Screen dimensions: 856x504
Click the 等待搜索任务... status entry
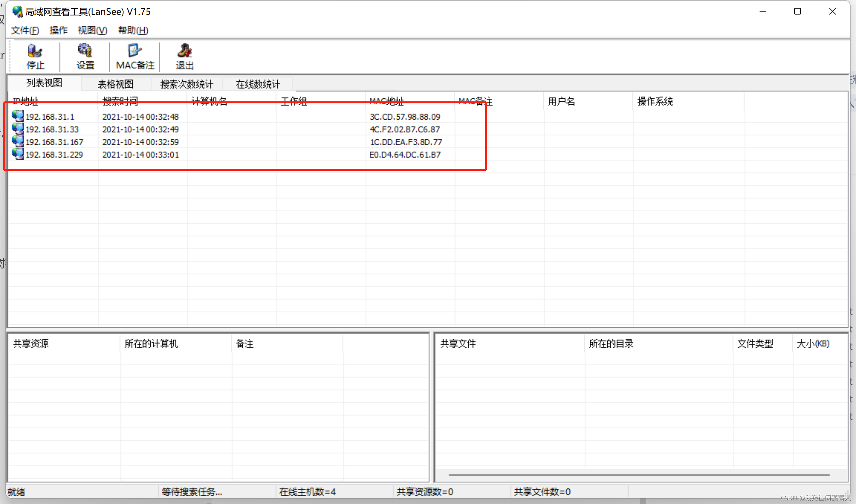(192, 491)
